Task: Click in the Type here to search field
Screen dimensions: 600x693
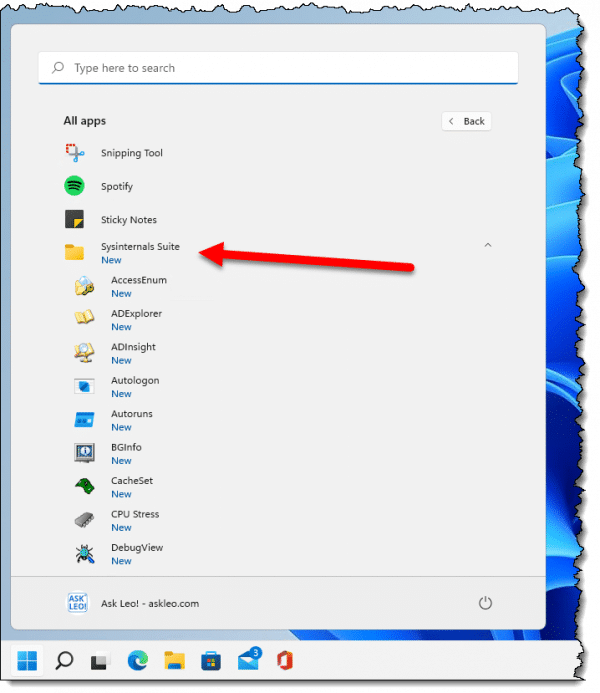Action: 278,68
